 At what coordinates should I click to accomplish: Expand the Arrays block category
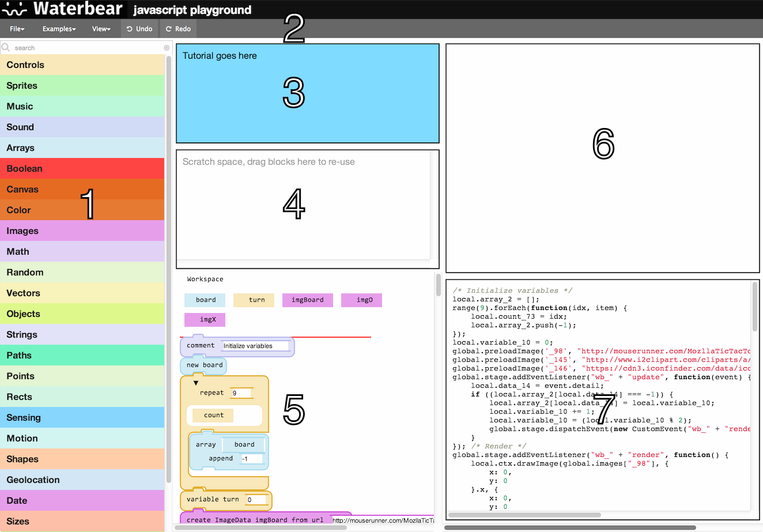(x=82, y=148)
